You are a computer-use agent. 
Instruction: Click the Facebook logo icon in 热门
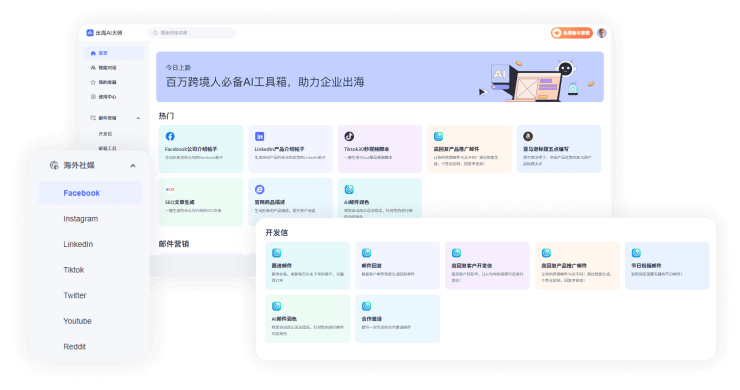170,136
